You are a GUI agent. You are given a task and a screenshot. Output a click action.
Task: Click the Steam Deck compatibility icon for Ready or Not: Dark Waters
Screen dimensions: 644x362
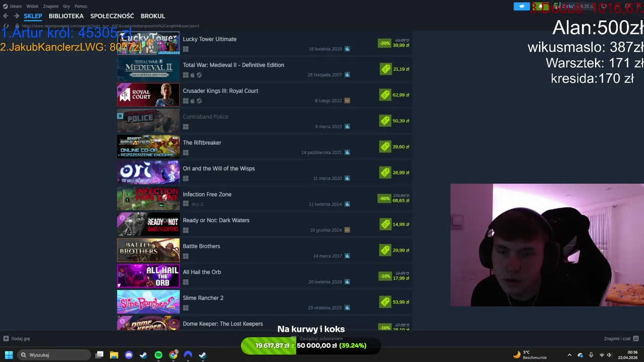click(x=347, y=230)
